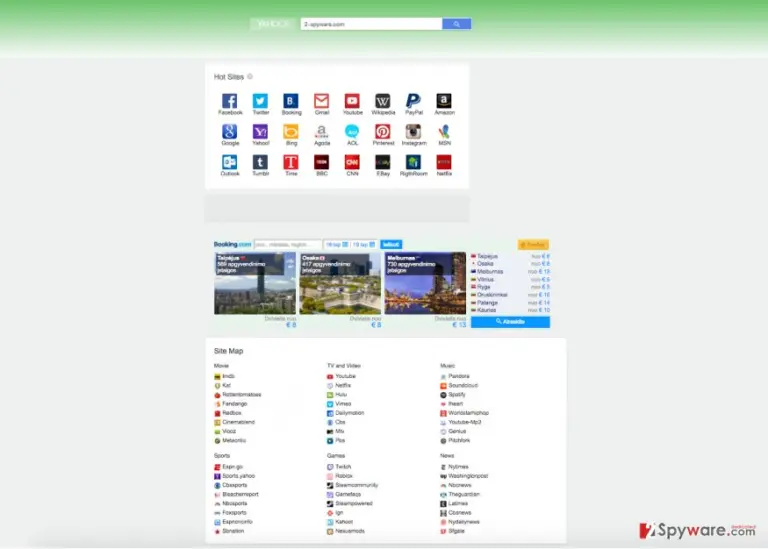The image size is (768, 549).
Task: Open the PayPal icon
Action: [413, 101]
